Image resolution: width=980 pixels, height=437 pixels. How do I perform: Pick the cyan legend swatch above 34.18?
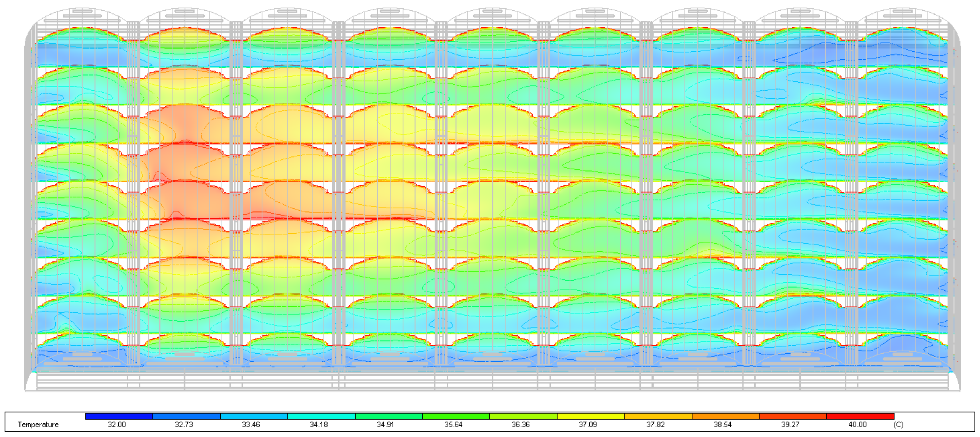tap(321, 416)
